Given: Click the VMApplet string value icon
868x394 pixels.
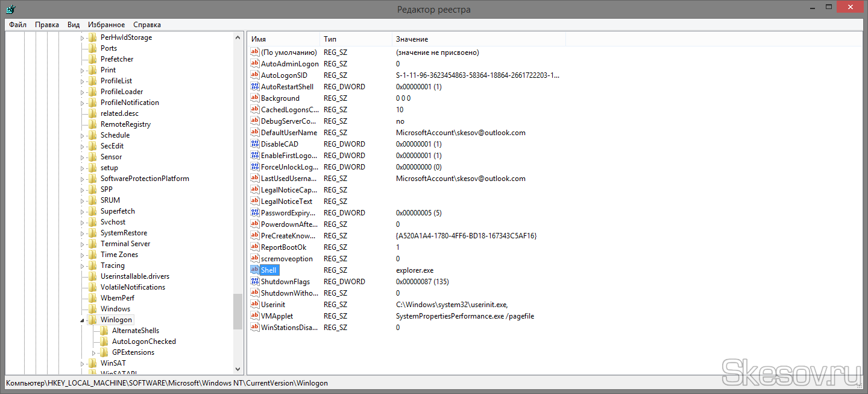Looking at the screenshot, I should coord(254,316).
